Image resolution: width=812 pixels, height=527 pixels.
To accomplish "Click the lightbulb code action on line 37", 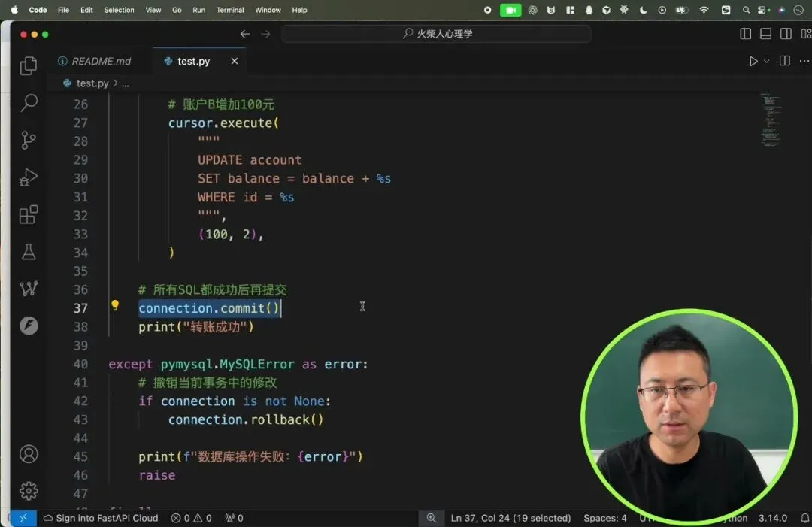I will [x=115, y=305].
